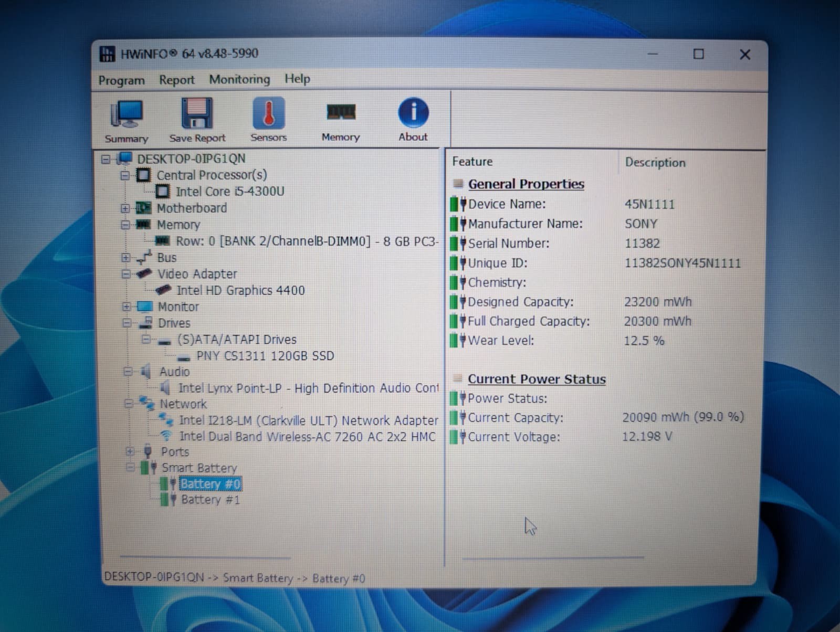Click the Feature column header

(x=472, y=162)
